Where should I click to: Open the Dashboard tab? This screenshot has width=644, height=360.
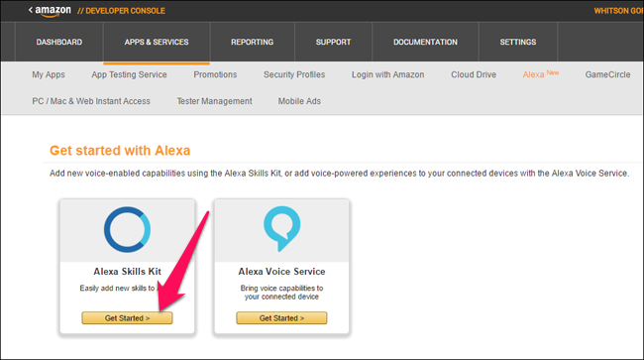click(59, 42)
